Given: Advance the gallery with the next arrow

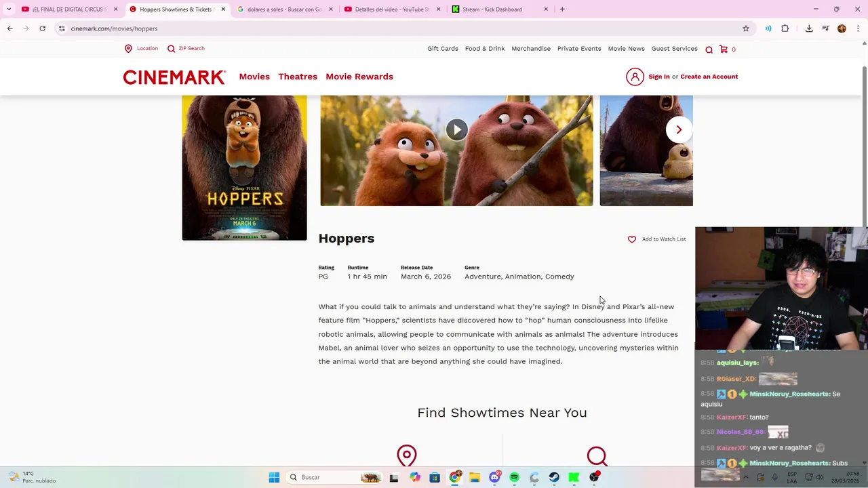Looking at the screenshot, I should pos(679,129).
